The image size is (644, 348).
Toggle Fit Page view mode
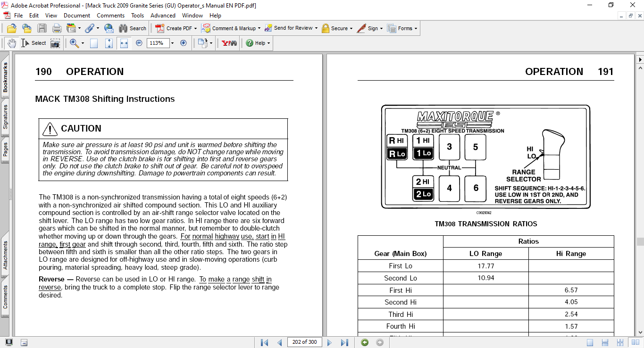click(109, 43)
